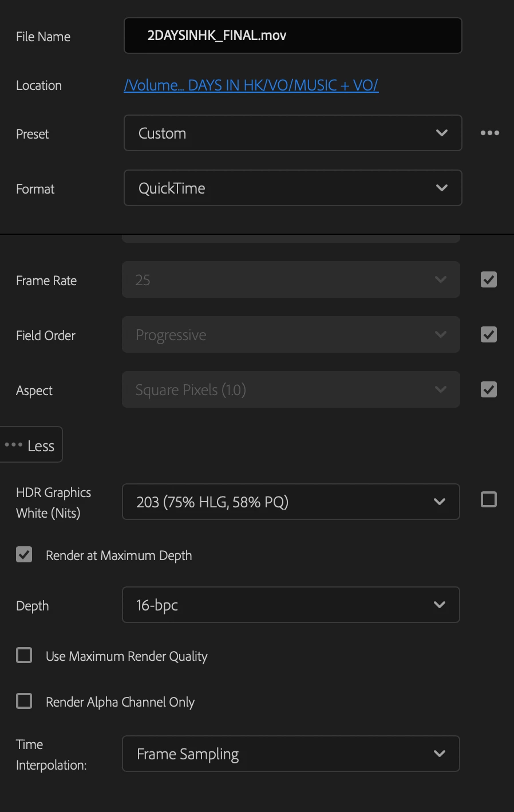The height and width of the screenshot is (812, 514).
Task: Uncheck the Aspect match source checkbox
Action: point(489,389)
